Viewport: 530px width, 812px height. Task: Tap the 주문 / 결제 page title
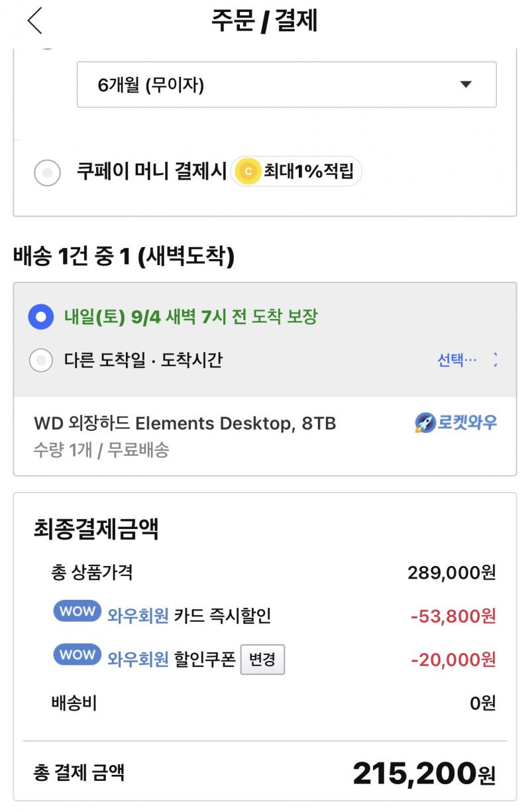[x=264, y=21]
